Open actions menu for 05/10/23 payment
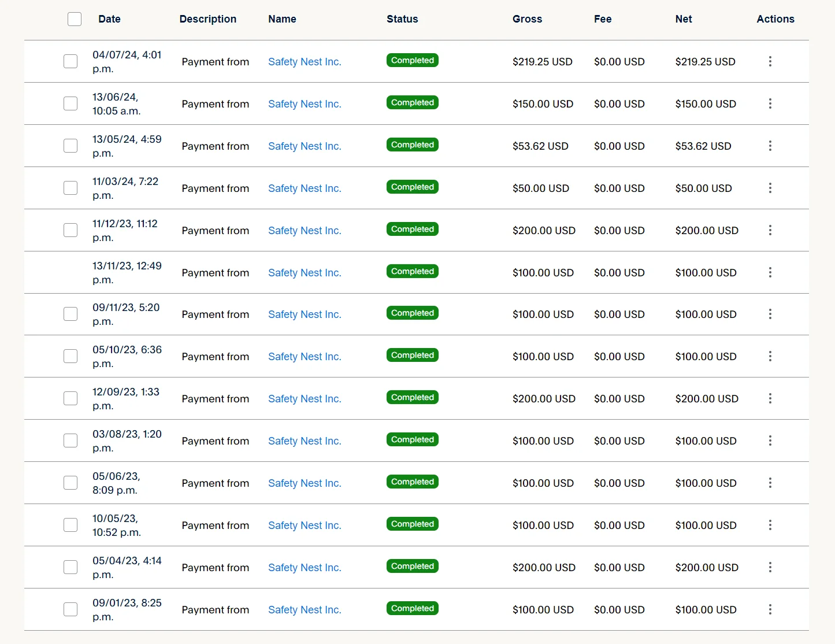Viewport: 835px width, 644px height. tap(770, 356)
